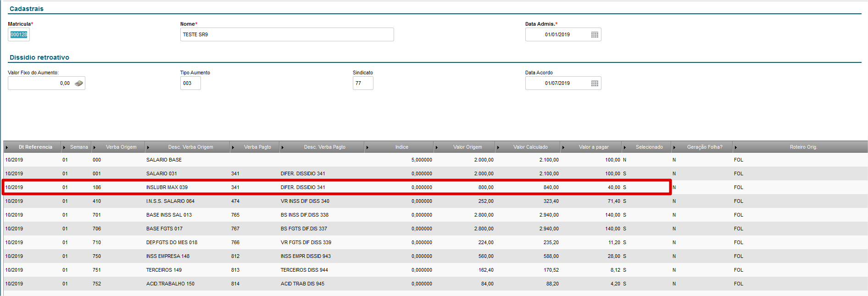The height and width of the screenshot is (296, 868).
Task: Select the DEP.FGTS DO MES 018 row
Action: pyautogui.click(x=435, y=242)
